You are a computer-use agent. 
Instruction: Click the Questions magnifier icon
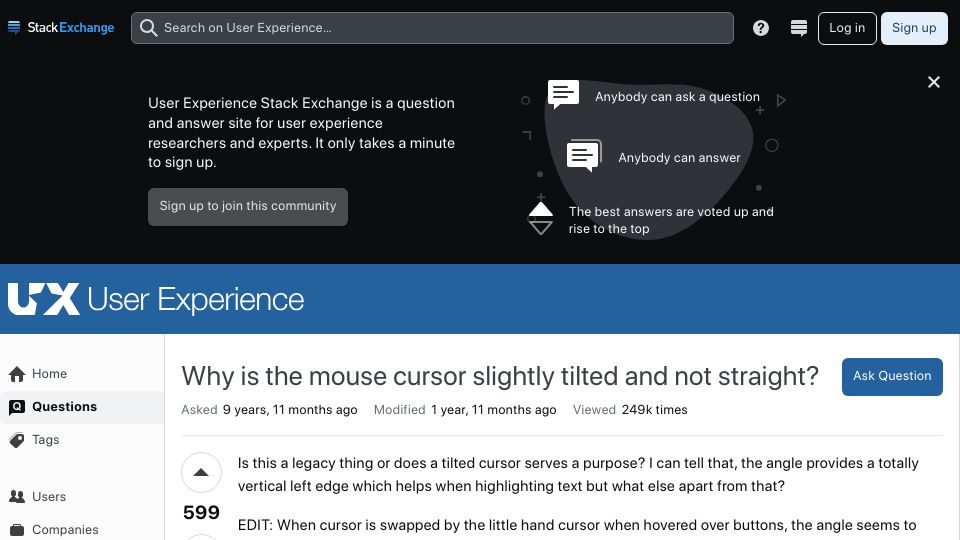(17, 407)
